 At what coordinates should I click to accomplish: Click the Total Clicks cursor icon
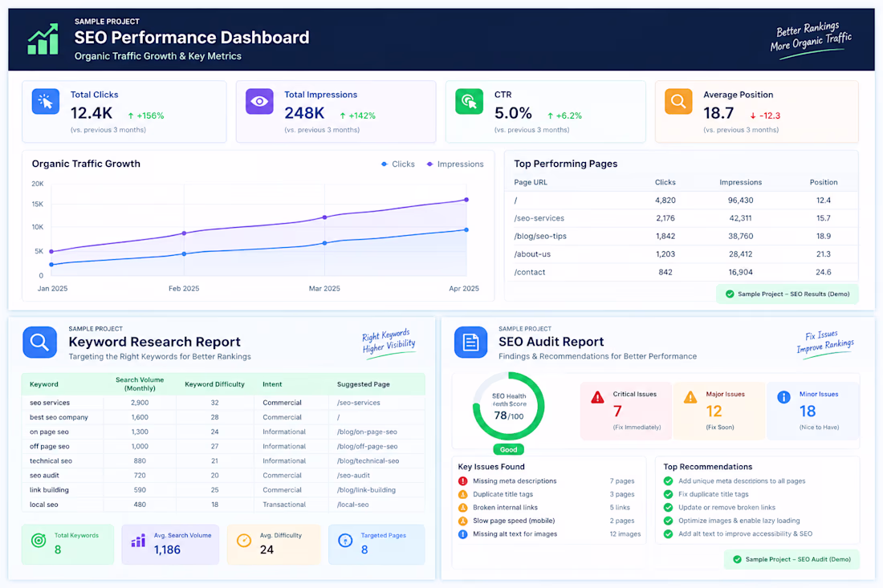46,101
